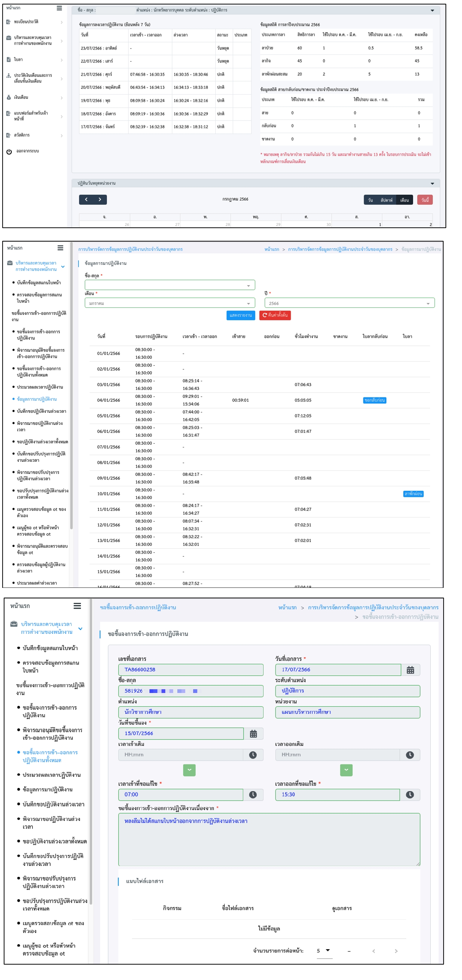The image size is (462, 980).
Task: Click the red วันนี้ button
Action: click(425, 200)
